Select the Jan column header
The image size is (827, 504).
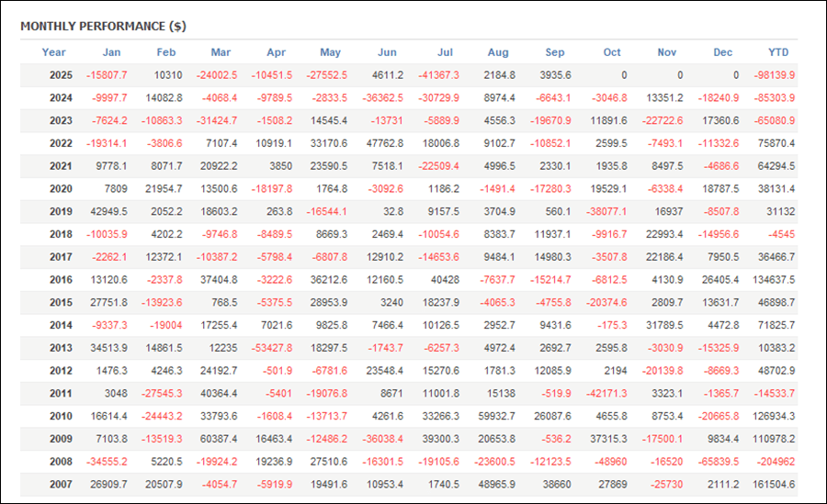pos(111,52)
